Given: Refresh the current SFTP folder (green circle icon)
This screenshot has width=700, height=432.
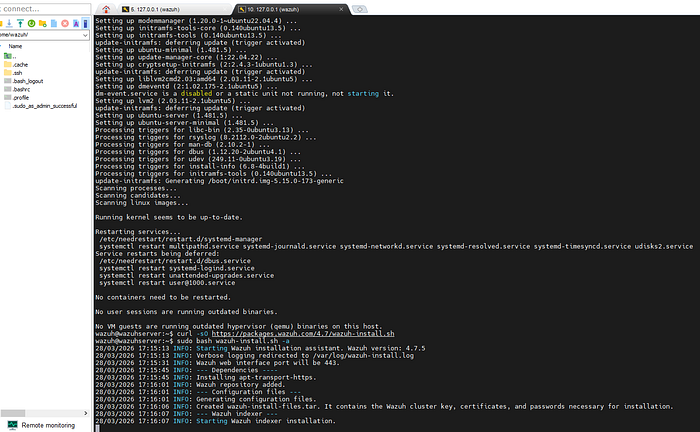Looking at the screenshot, I should click(x=31, y=23).
